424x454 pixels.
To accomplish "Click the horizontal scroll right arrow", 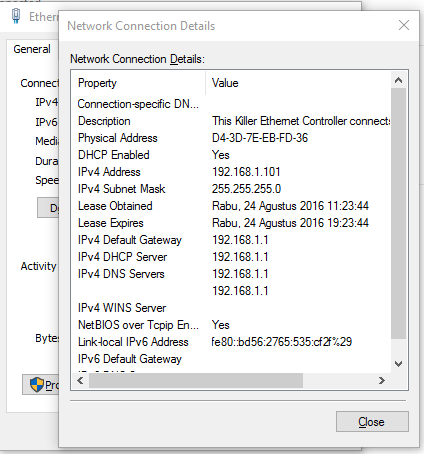I will pyautogui.click(x=382, y=380).
